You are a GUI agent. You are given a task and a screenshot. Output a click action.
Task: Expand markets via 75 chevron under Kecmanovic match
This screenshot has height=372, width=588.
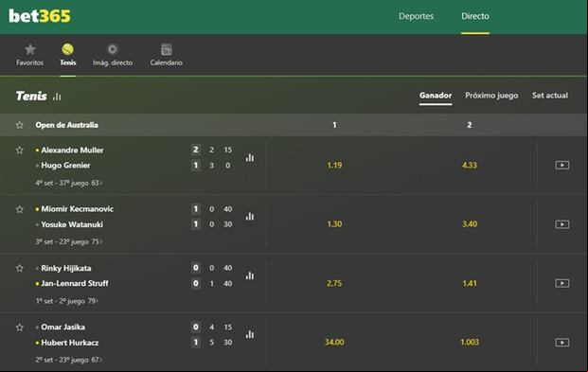(x=97, y=242)
